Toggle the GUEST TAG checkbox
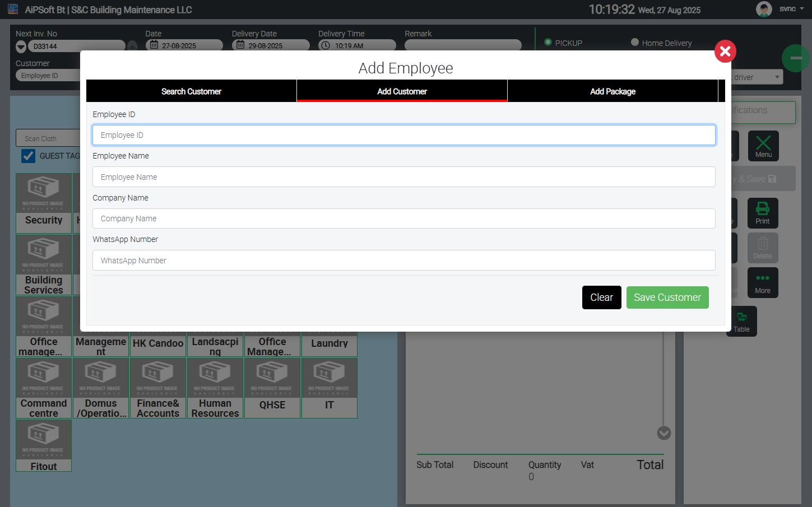Screen dimensions: 812x507 coord(28,156)
